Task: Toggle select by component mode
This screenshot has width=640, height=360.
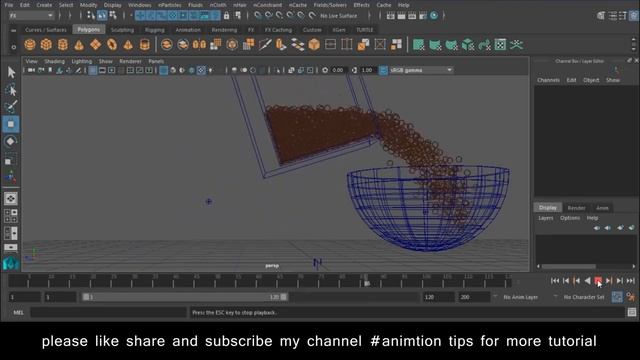Action: pos(113,16)
